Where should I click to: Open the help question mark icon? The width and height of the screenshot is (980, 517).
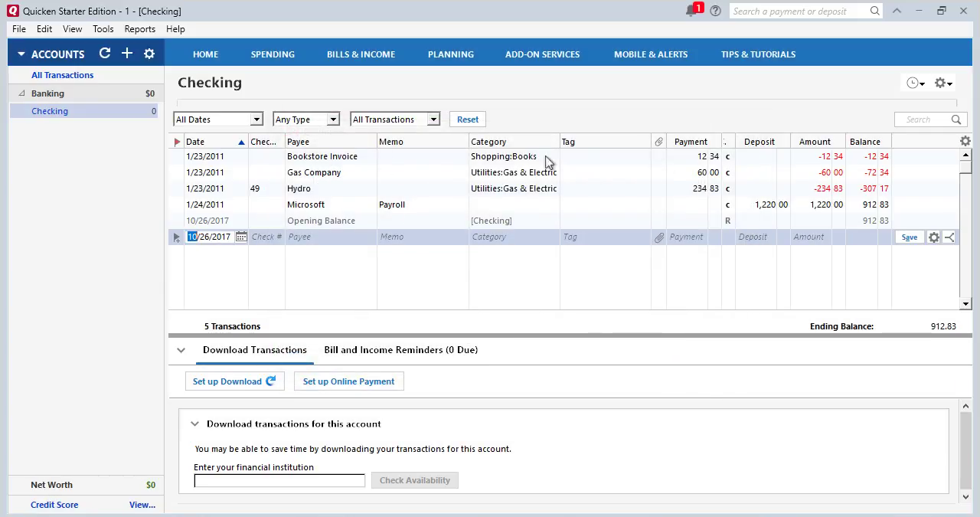pyautogui.click(x=715, y=11)
